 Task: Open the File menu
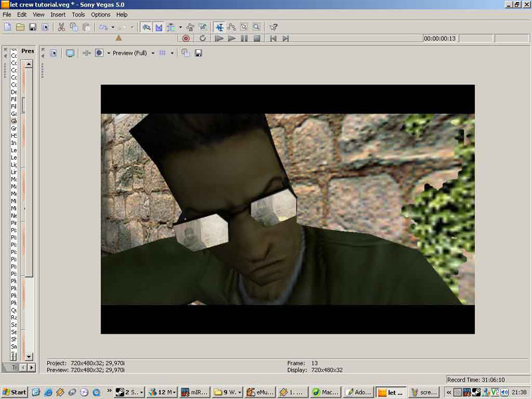[7, 15]
